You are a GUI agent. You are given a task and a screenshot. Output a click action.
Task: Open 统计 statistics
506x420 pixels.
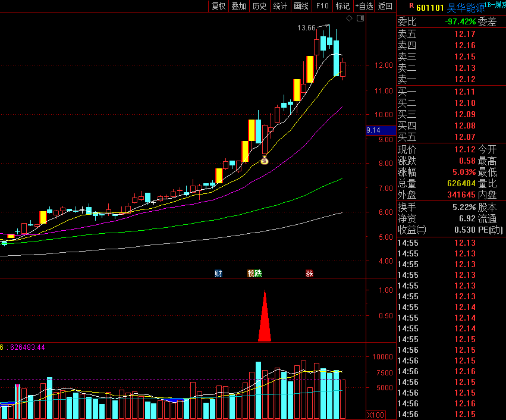pyautogui.click(x=280, y=6)
